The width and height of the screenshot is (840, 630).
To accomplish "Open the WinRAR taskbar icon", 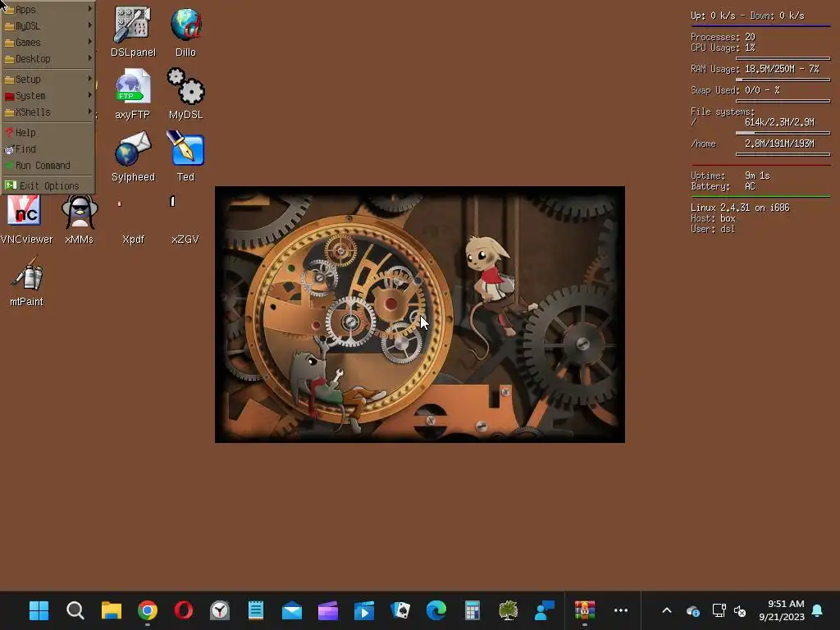I will 584,610.
